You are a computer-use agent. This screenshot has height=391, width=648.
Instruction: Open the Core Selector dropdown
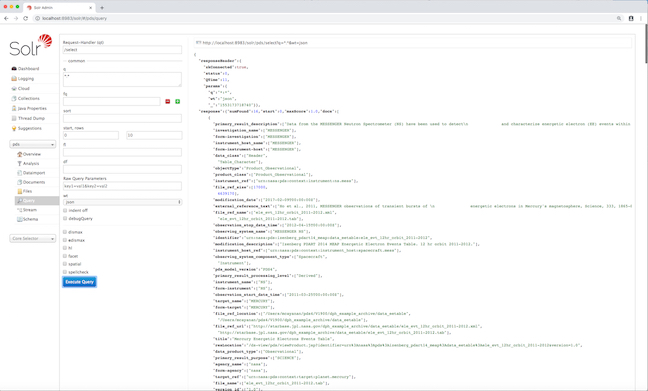point(33,238)
